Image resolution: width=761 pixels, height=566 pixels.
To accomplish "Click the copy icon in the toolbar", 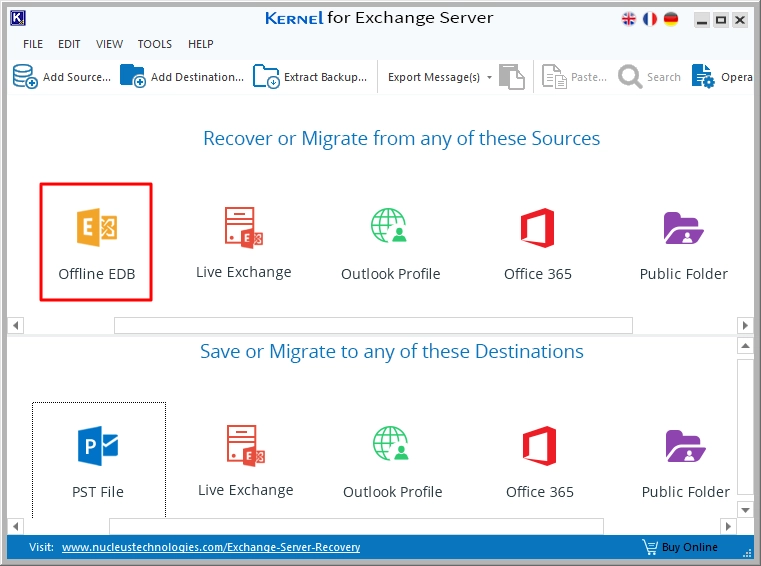I will 512,77.
